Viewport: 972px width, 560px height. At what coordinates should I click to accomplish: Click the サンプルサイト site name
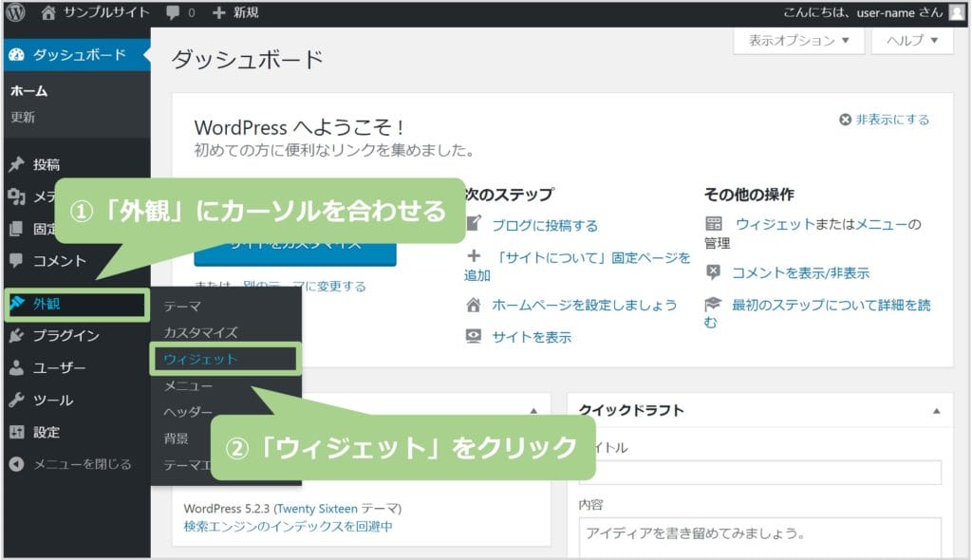[x=106, y=12]
